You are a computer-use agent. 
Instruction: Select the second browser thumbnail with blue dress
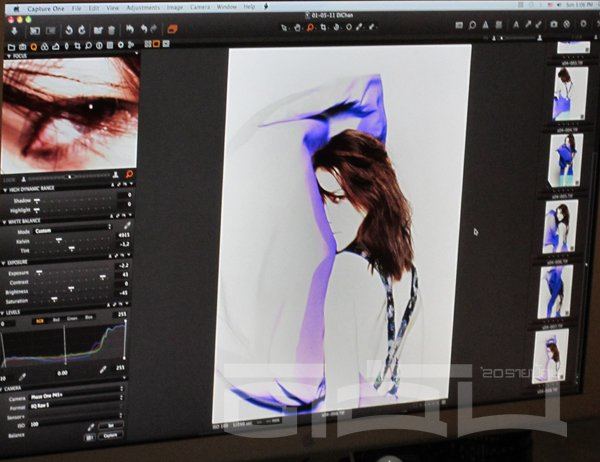point(566,159)
